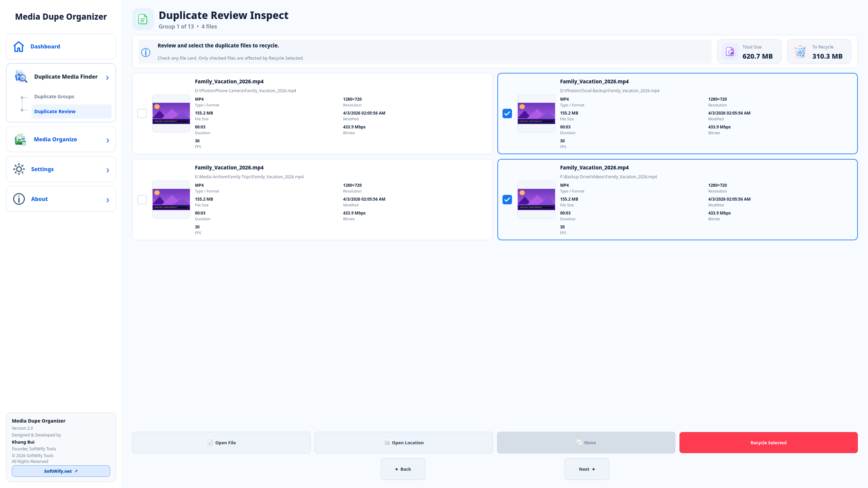Click the green document icon beside page title

pyautogui.click(x=143, y=19)
